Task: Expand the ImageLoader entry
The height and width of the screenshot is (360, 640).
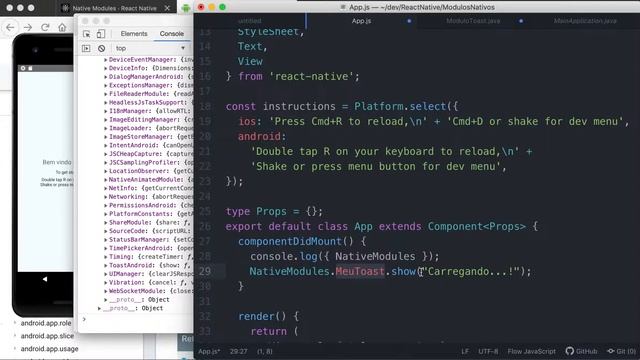Action: [x=106, y=128]
